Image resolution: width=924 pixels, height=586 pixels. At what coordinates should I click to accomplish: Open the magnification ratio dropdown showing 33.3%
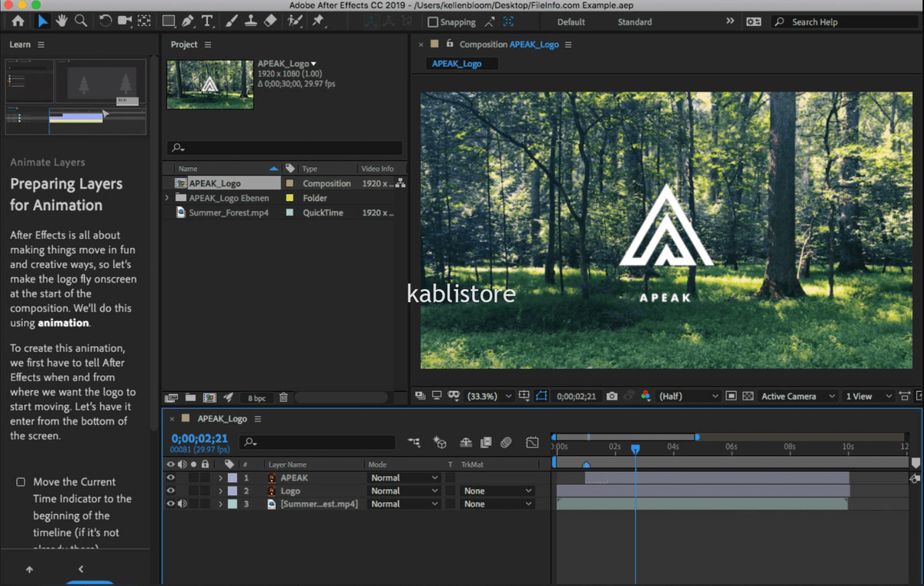click(491, 396)
